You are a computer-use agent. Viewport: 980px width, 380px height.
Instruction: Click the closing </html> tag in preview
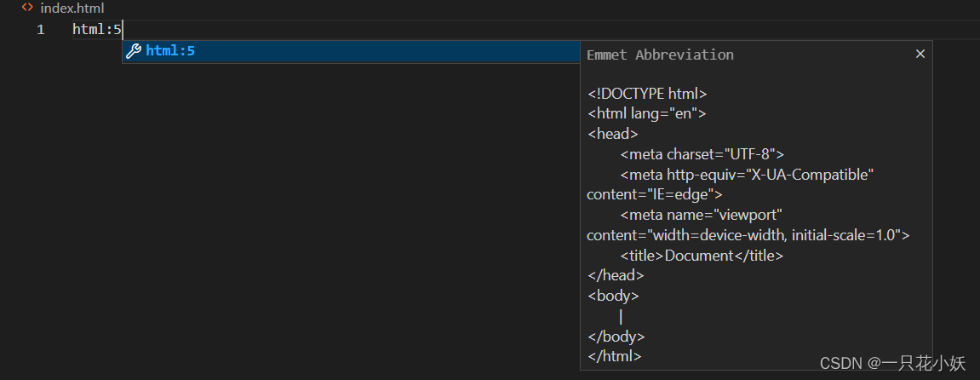614,356
